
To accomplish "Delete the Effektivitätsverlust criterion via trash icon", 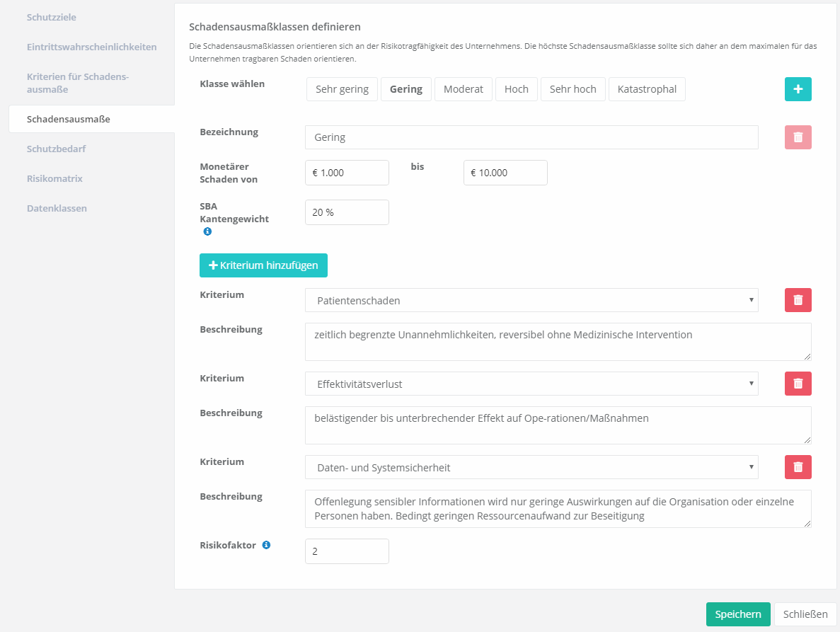I will pos(798,384).
